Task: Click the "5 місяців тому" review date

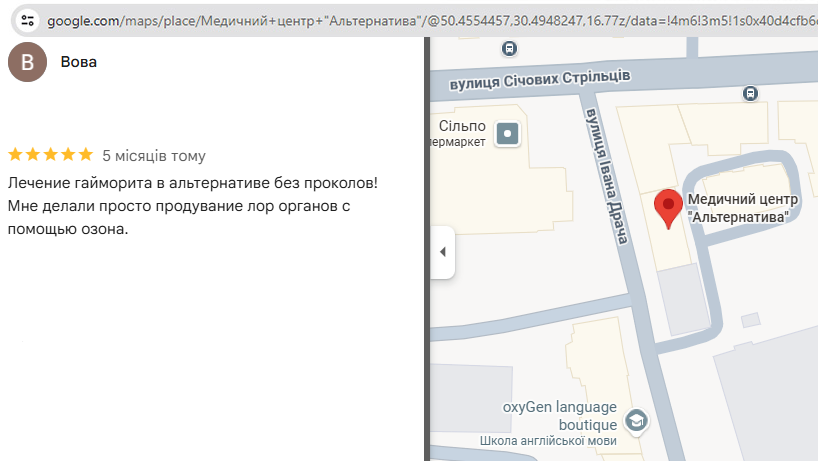Action: pos(154,155)
